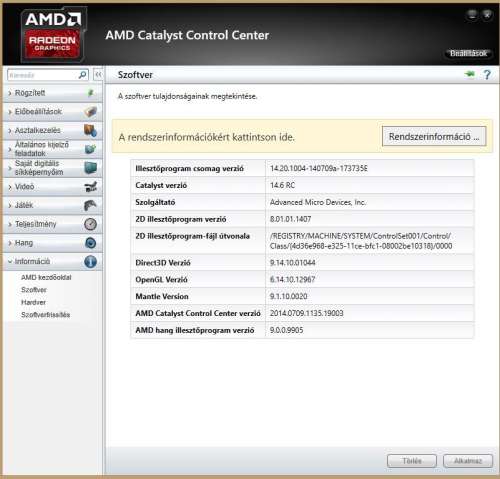The height and width of the screenshot is (479, 500).
Task: Click the Rendszerinformáció button
Action: (x=434, y=136)
